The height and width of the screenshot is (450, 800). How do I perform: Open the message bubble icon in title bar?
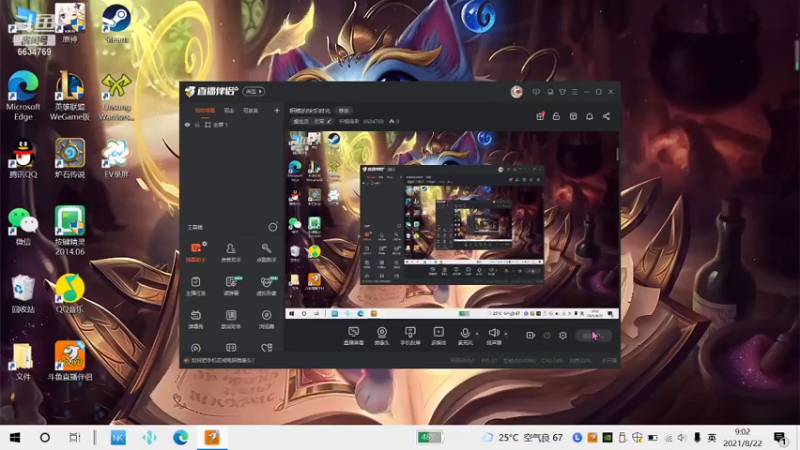pos(536,92)
